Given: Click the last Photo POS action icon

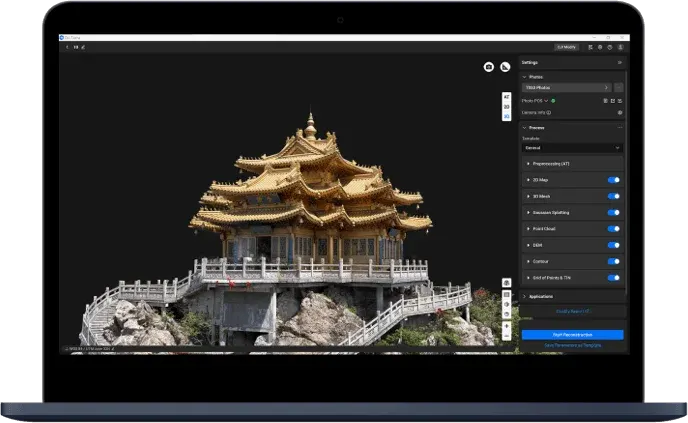Looking at the screenshot, I should [620, 101].
